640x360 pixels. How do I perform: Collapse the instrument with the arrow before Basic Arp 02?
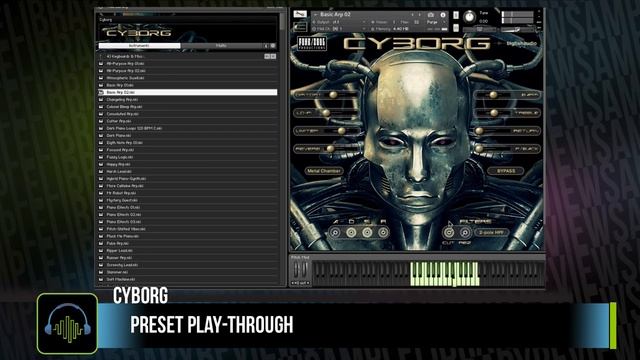pyautogui.click(x=316, y=15)
